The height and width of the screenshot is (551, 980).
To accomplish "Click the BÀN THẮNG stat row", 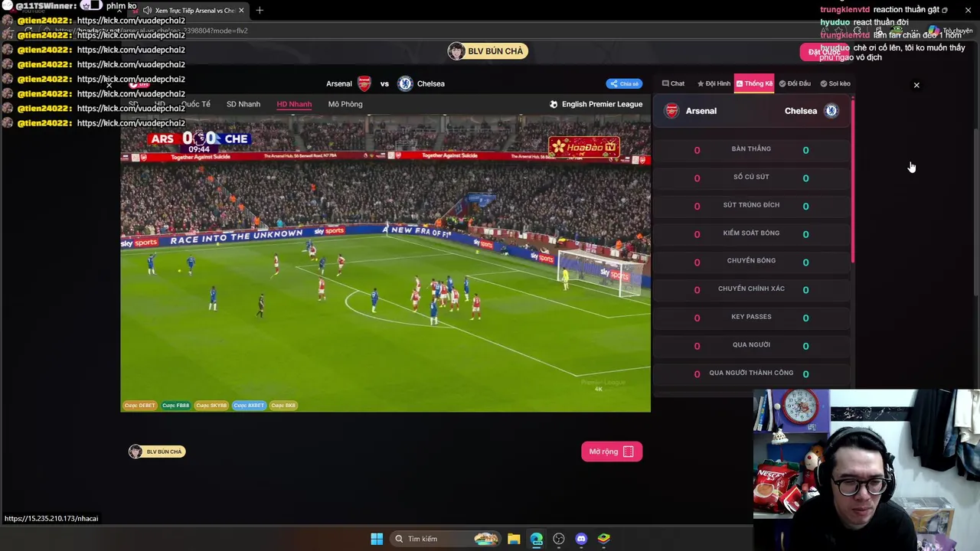I will pyautogui.click(x=751, y=150).
